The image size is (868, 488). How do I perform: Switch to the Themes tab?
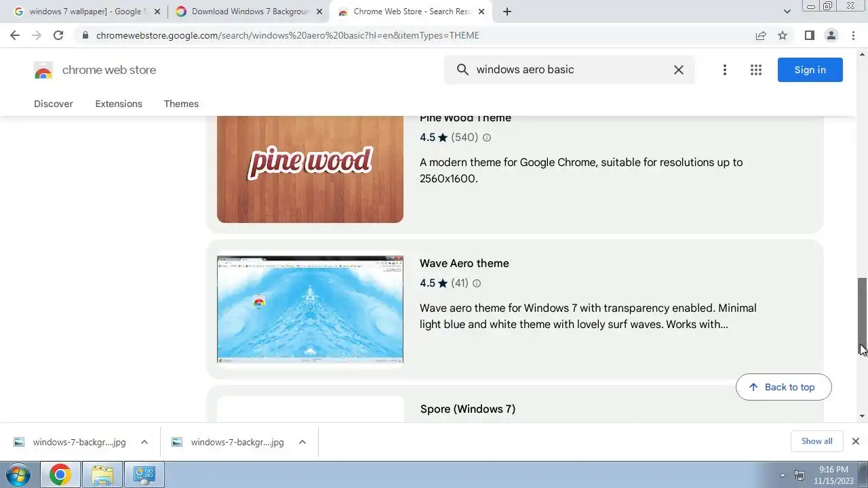point(181,104)
